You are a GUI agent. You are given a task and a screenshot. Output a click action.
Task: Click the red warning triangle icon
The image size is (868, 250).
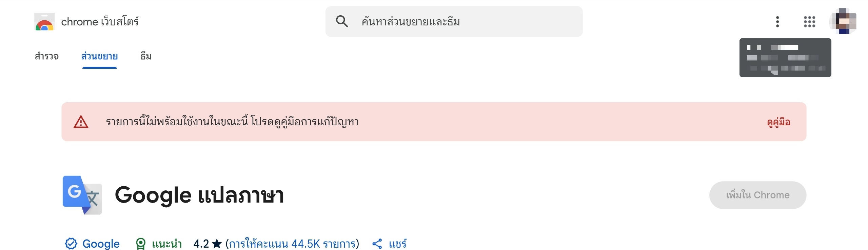click(x=81, y=122)
